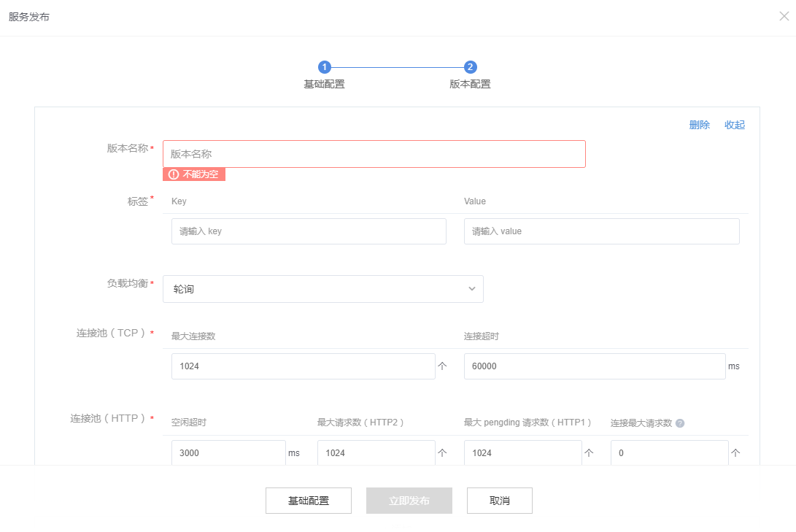Click the 请输入 key label field

309,231
